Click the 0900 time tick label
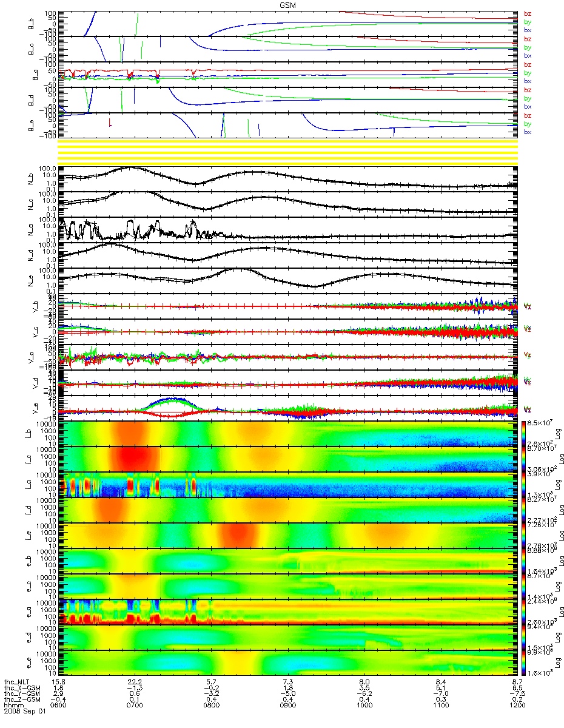Screen dimensions: 564x728 [x=287, y=704]
